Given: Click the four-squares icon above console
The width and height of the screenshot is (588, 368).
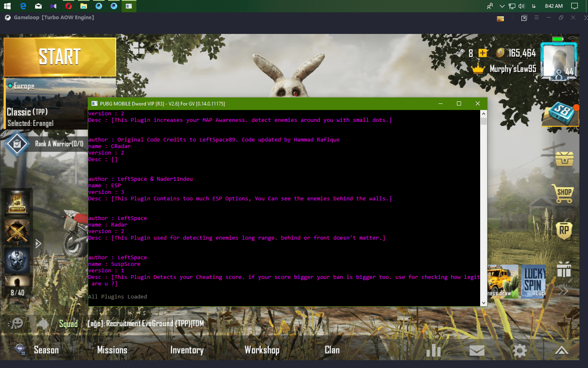Looking at the screenshot, I should 138,48.
